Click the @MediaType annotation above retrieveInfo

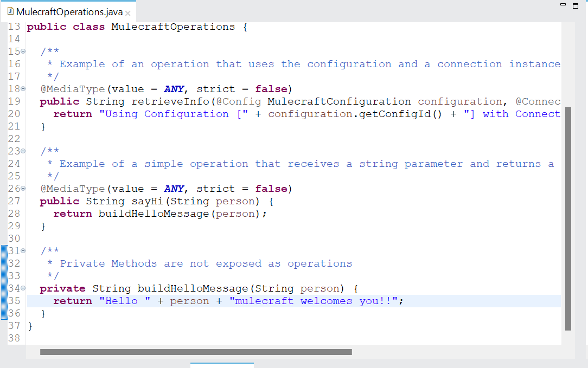(74, 89)
